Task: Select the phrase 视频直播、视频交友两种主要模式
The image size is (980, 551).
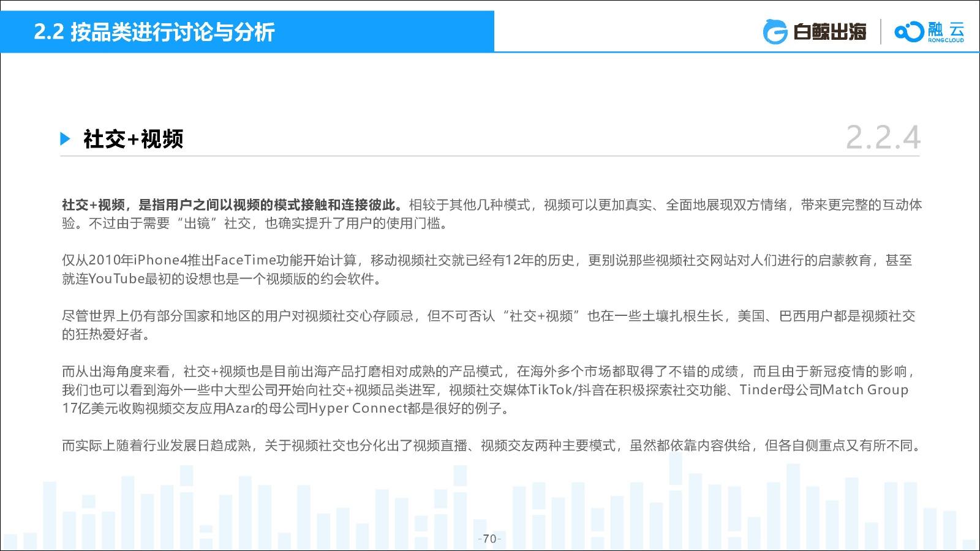Action: click(514, 446)
